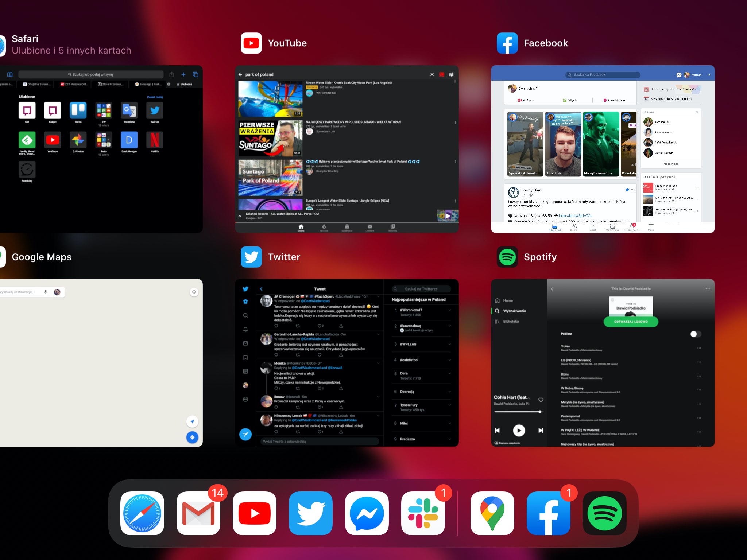This screenshot has width=747, height=560.
Task: Open Biblioteka in Spotify sidebar
Action: pyautogui.click(x=507, y=322)
